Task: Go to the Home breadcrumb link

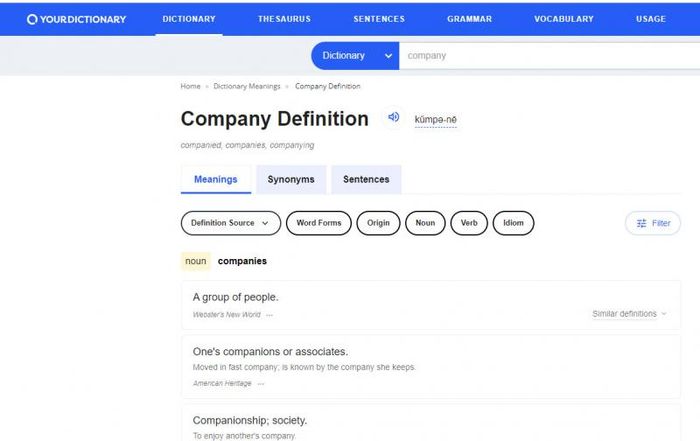Action: (190, 86)
